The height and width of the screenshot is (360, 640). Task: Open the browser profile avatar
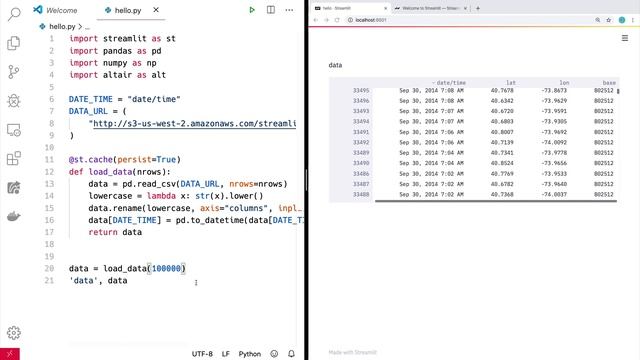click(x=622, y=20)
